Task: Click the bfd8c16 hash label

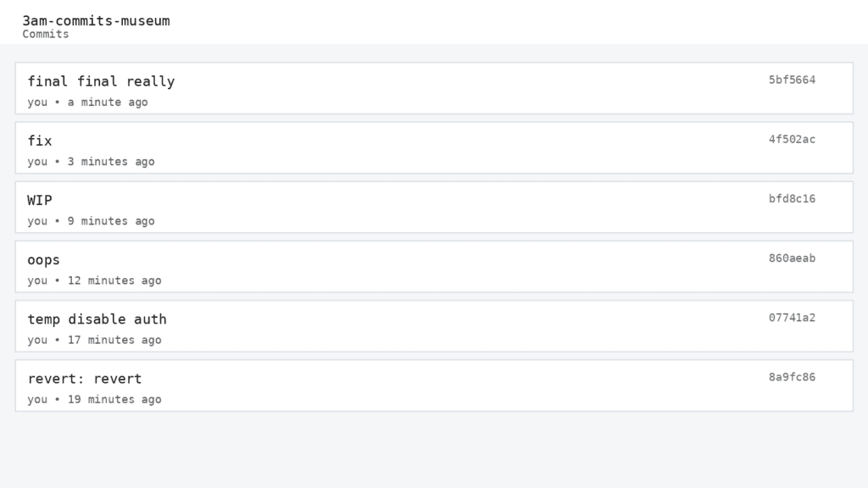Action: coord(792,198)
